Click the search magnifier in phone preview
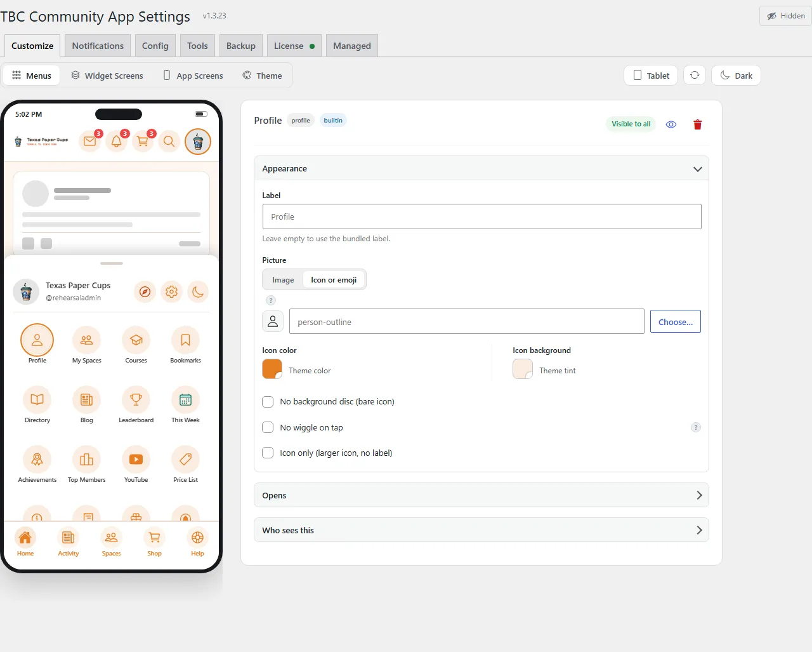Viewport: 812px width, 652px height. (x=169, y=141)
